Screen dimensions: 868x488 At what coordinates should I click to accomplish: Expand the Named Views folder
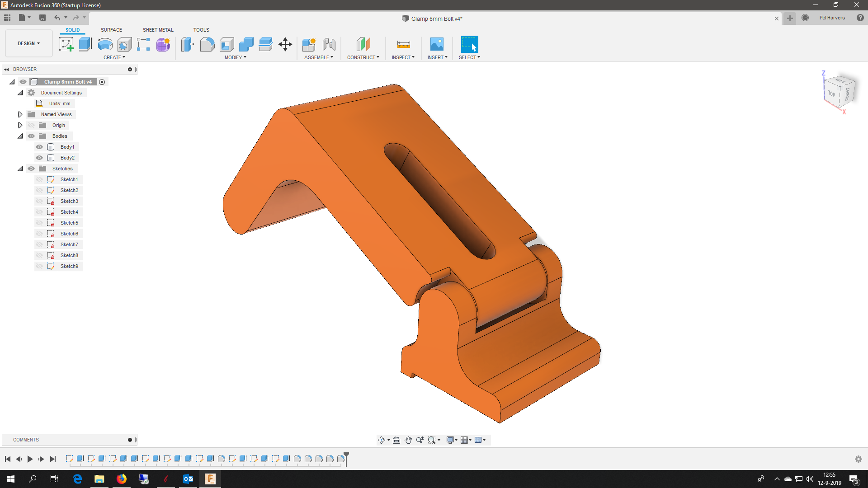20,114
